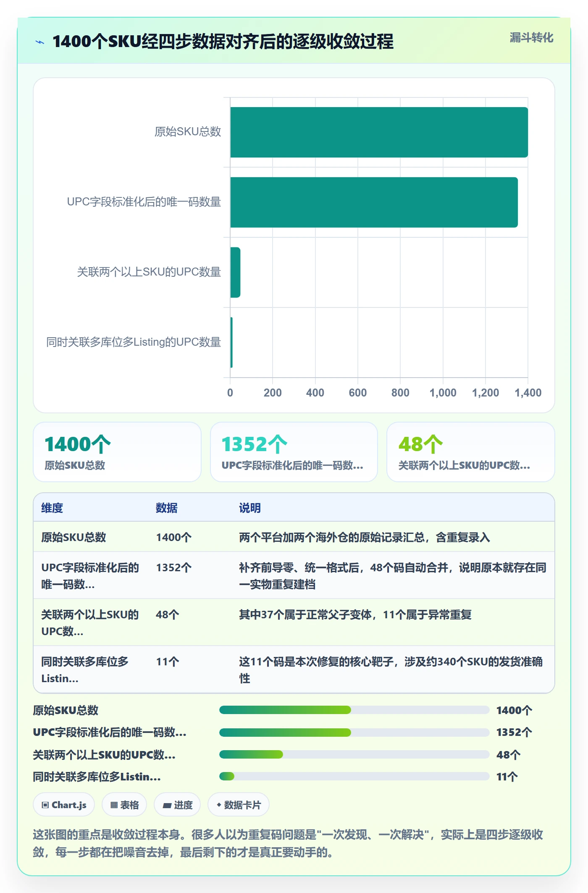
Task: Click the cell 两个平台加两个海外仓的原始记录汇总
Action: pos(365,537)
